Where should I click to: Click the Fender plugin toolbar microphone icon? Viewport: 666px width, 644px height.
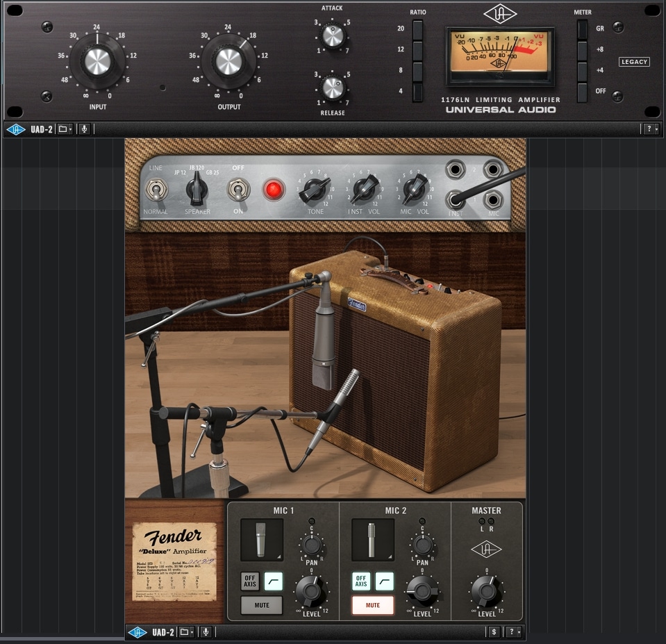pyautogui.click(x=206, y=632)
